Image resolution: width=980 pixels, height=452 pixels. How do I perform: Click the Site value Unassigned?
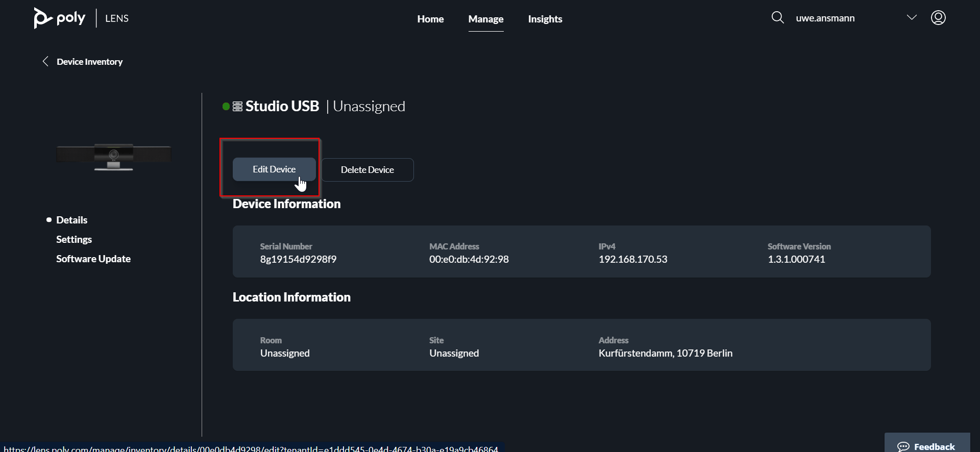[x=454, y=353]
